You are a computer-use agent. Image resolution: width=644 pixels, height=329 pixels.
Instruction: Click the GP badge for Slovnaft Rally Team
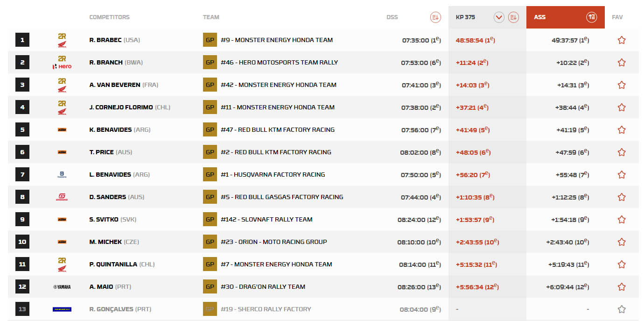[210, 220]
